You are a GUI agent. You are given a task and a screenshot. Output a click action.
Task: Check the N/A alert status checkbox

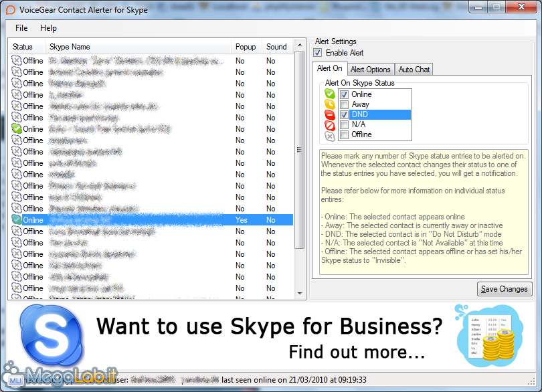(x=344, y=124)
